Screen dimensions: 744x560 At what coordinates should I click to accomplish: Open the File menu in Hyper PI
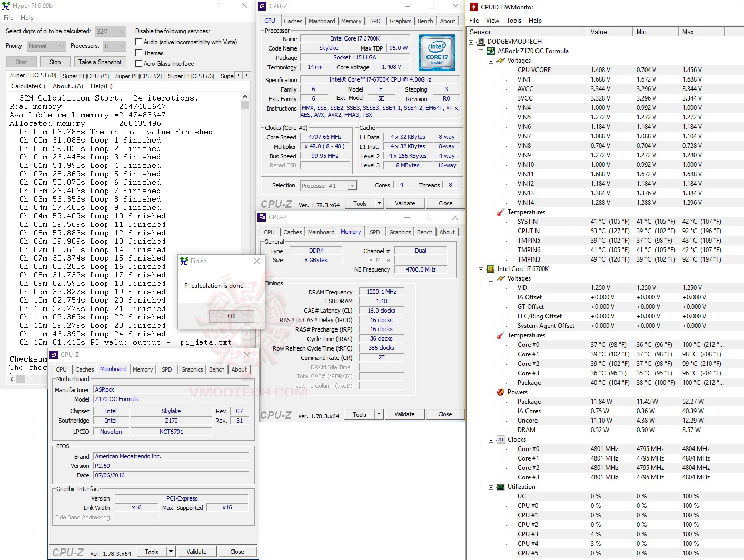coord(8,18)
